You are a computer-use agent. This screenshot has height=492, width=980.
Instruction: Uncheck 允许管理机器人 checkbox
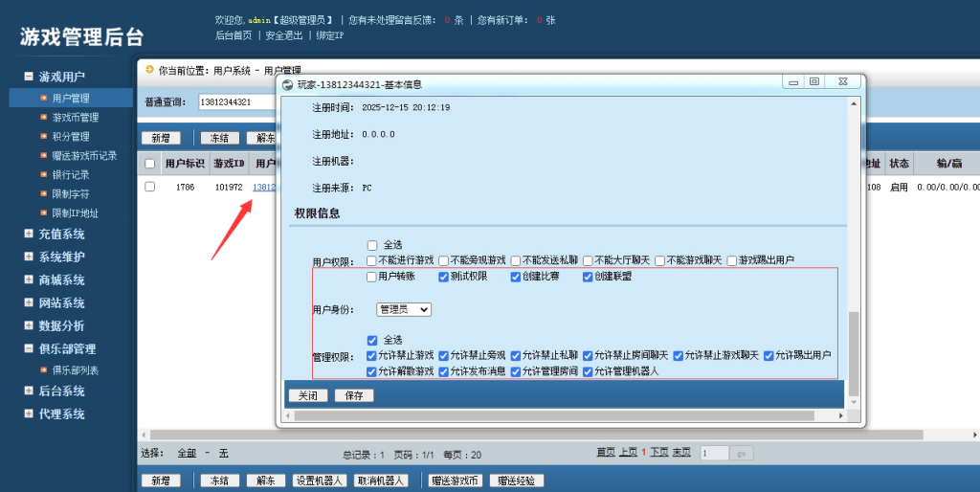589,371
